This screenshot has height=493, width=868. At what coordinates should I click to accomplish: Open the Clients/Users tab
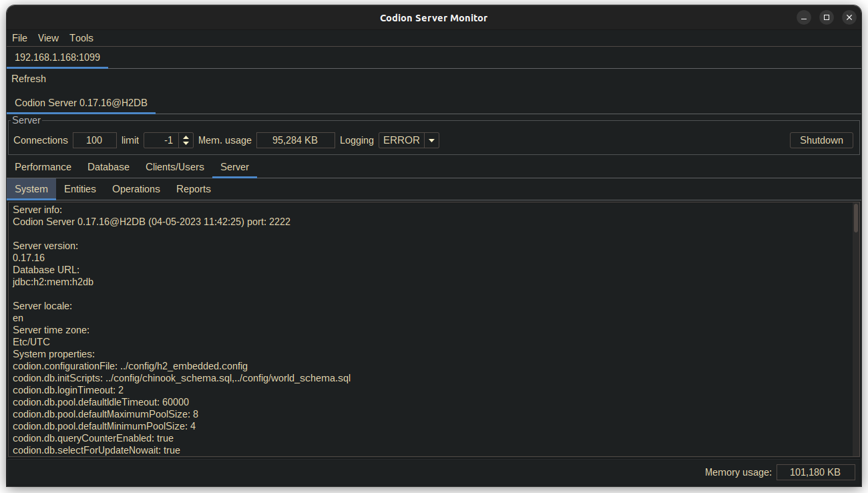(x=175, y=167)
